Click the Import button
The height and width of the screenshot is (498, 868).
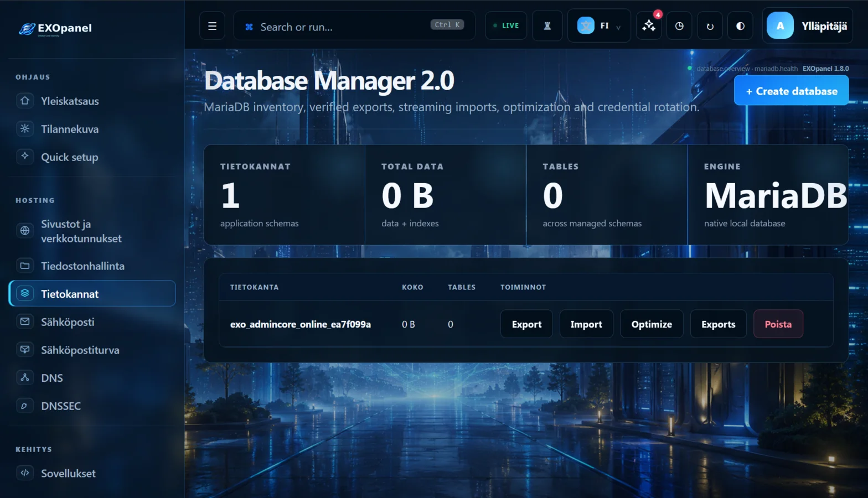[586, 324]
